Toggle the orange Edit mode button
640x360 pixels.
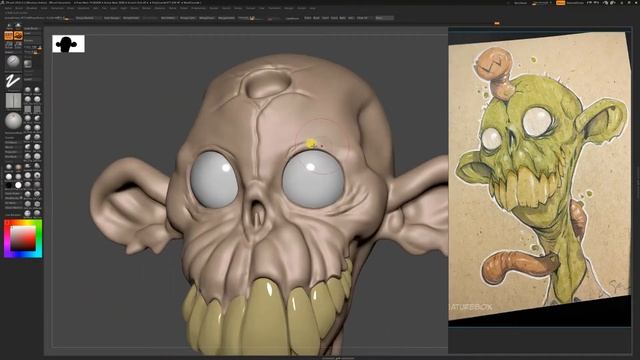coord(9,36)
